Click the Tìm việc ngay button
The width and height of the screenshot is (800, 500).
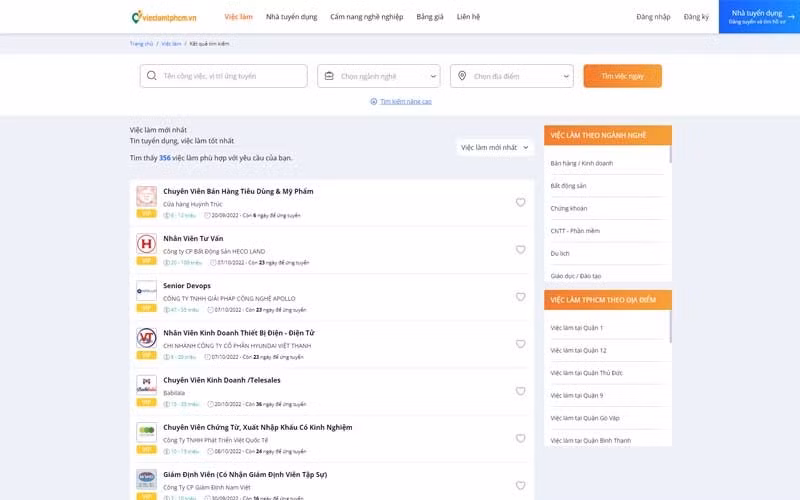(x=622, y=76)
